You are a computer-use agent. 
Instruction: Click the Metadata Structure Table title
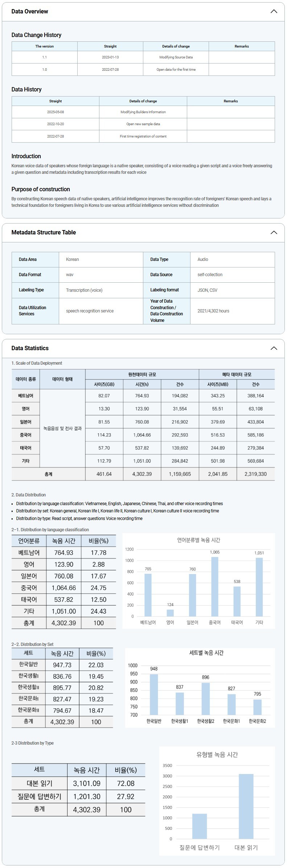(x=44, y=232)
